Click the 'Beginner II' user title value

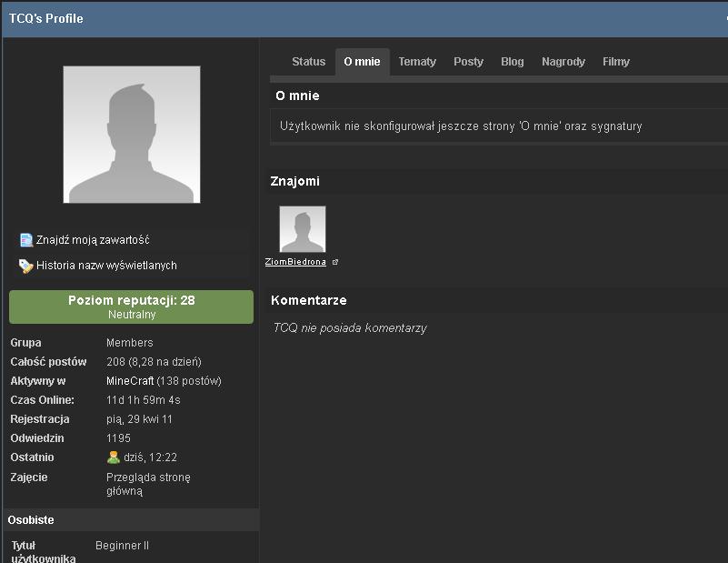point(122,546)
